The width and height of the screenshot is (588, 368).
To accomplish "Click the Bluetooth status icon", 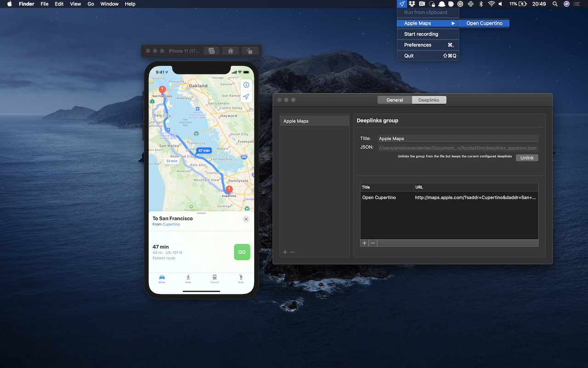I will [x=481, y=4].
